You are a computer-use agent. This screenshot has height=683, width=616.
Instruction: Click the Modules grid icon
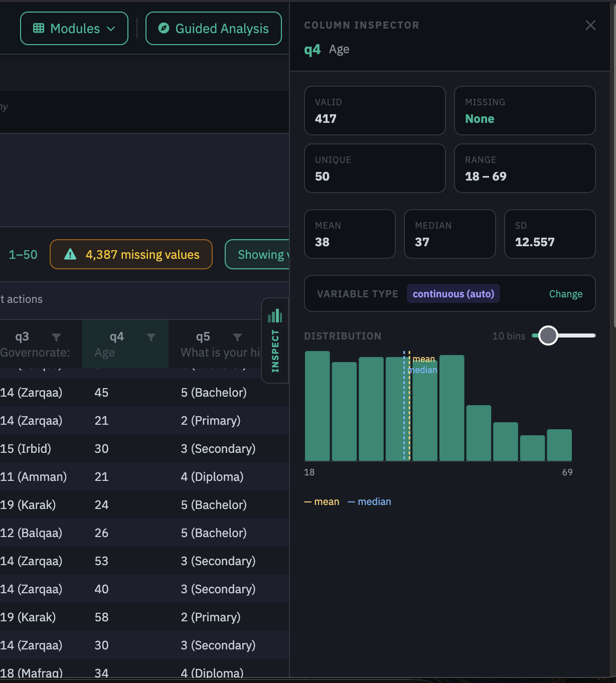39,29
